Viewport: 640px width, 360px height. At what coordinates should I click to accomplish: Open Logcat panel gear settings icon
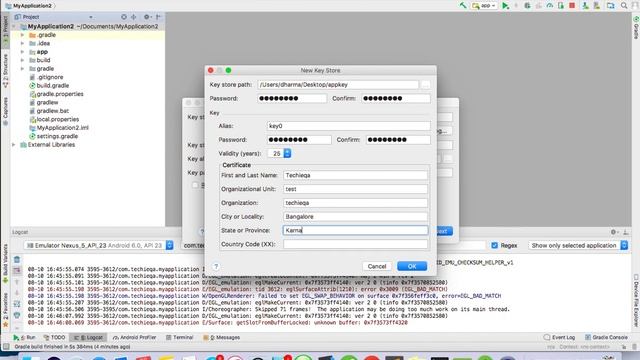point(613,232)
